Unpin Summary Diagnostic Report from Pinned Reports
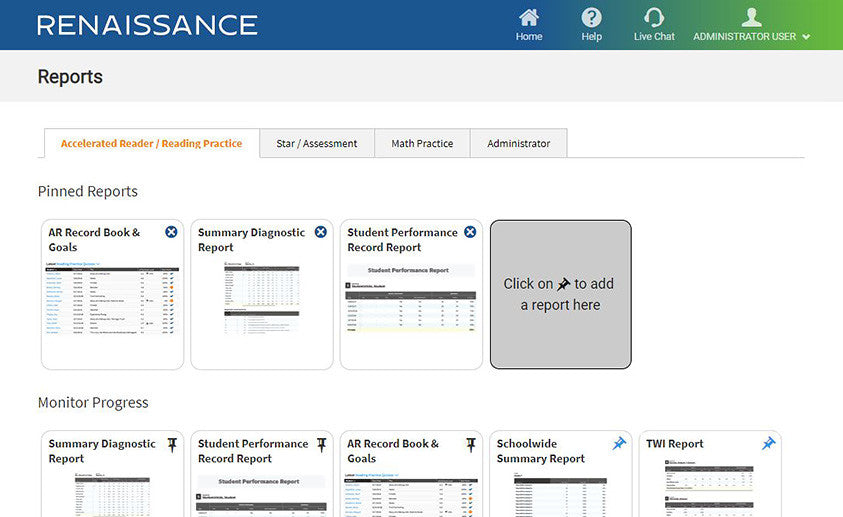843x517 pixels. 320,232
